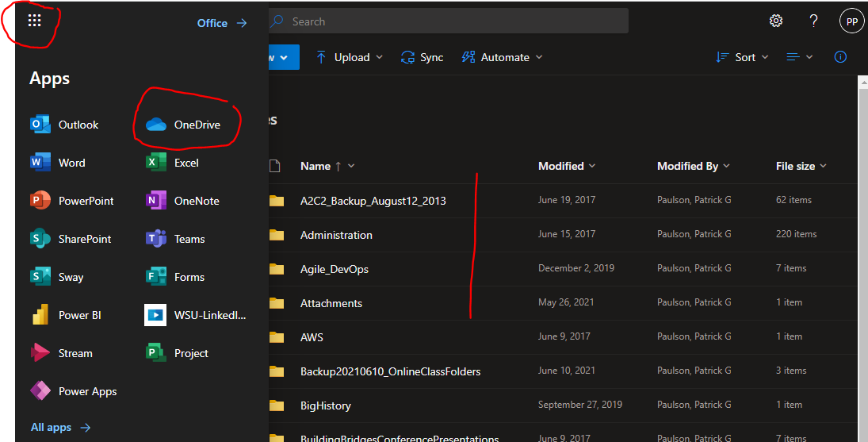
Task: Expand the Automate dropdown menu
Action: pos(502,57)
